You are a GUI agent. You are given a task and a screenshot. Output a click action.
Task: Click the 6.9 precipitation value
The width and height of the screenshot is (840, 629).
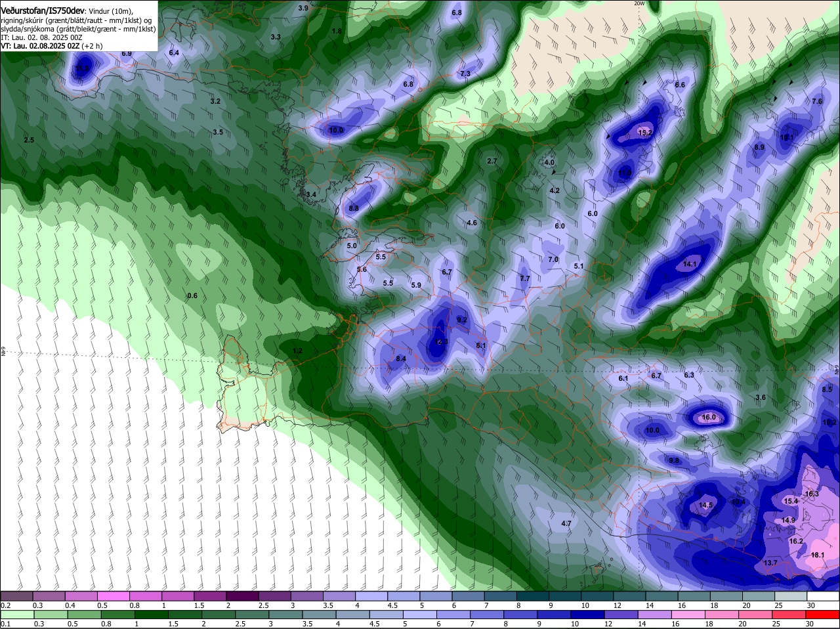point(127,53)
